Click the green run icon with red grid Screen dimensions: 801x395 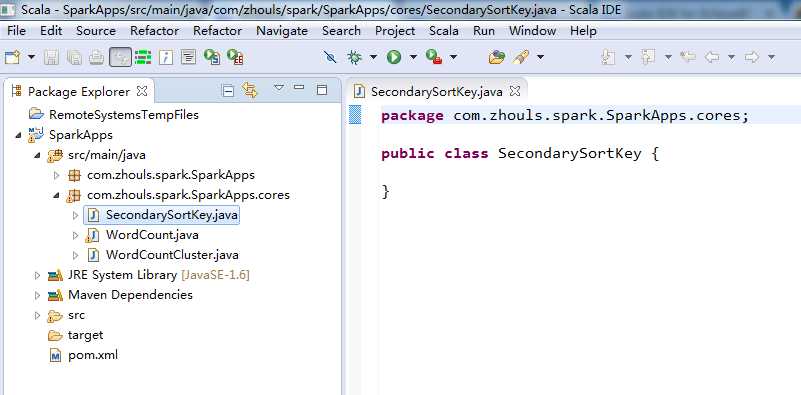(235, 57)
